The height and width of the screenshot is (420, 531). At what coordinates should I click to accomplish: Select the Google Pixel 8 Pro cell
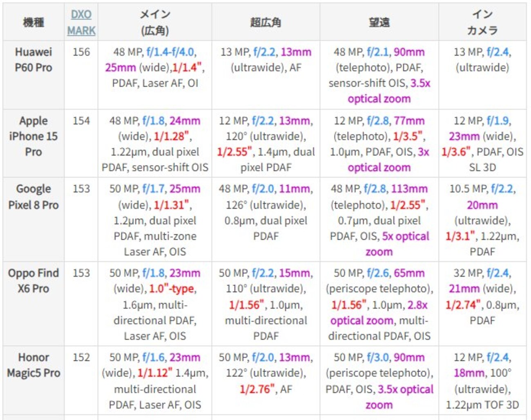(x=33, y=197)
